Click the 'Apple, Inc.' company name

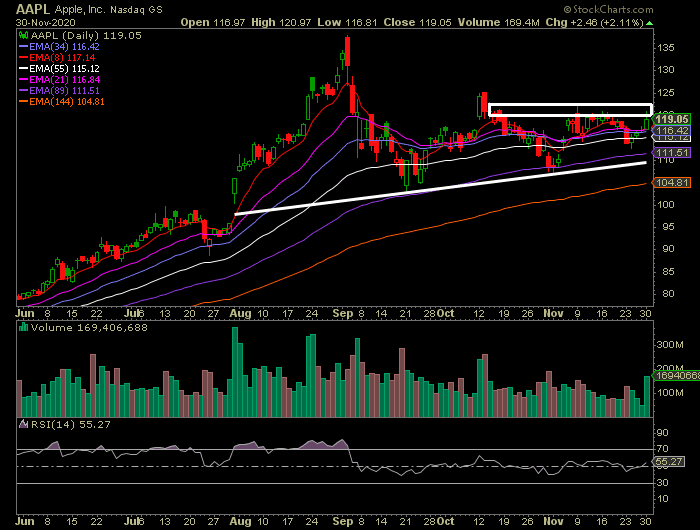80,9
